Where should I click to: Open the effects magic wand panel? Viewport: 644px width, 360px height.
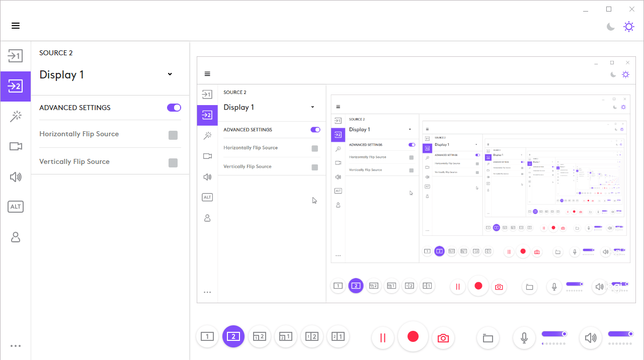[x=16, y=117]
